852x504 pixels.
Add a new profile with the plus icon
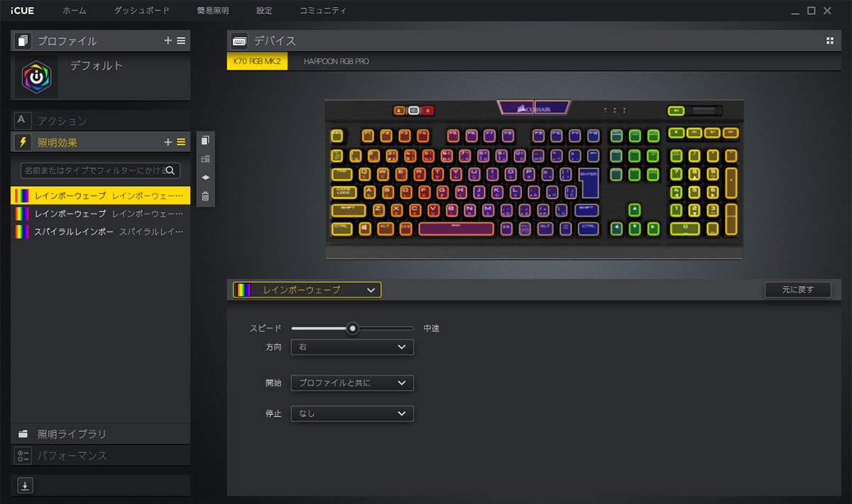pyautogui.click(x=168, y=40)
